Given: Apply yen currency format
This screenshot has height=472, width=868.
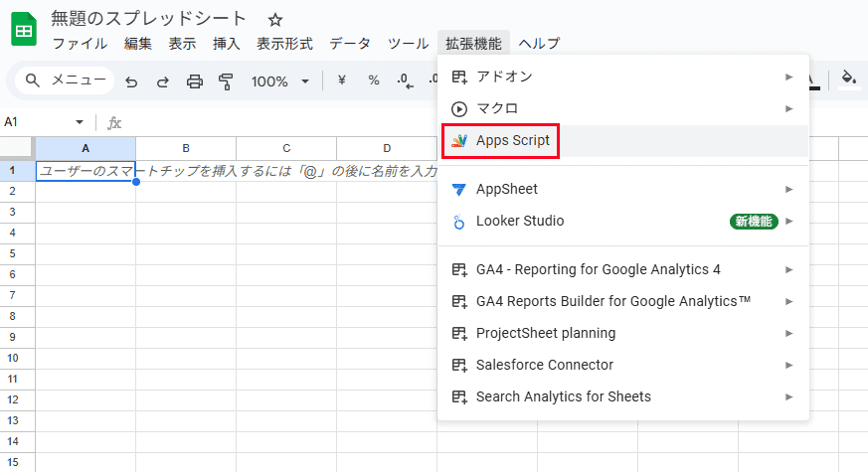Looking at the screenshot, I should tap(342, 80).
